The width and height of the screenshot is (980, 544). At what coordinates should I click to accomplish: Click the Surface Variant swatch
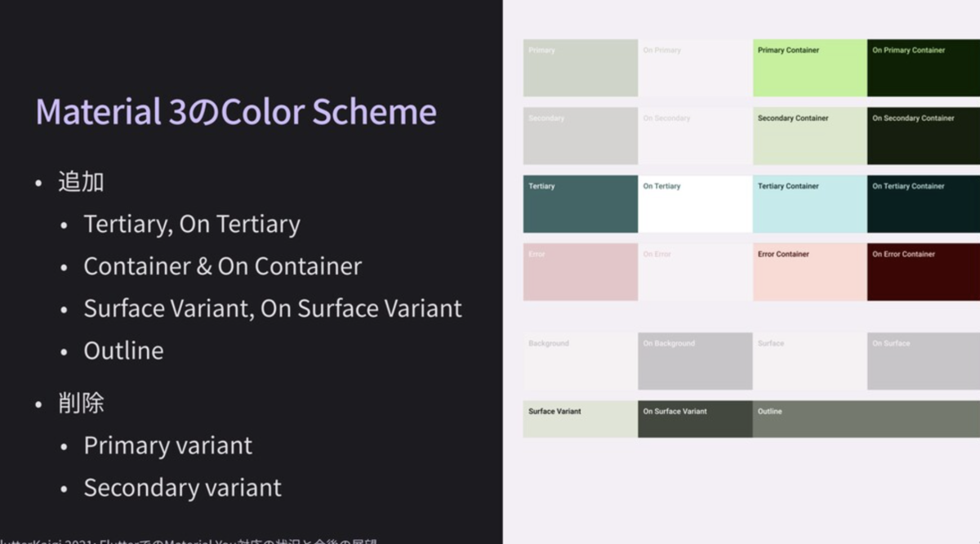click(581, 419)
